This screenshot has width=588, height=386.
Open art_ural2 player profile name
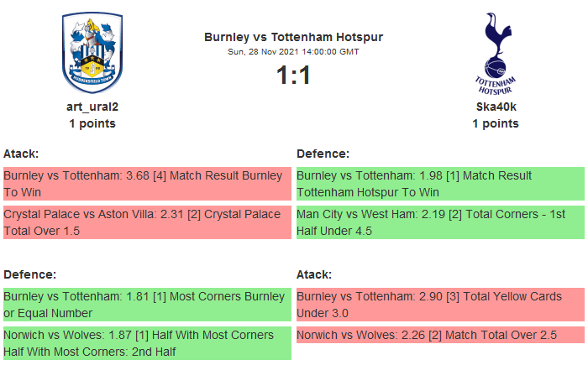click(92, 107)
